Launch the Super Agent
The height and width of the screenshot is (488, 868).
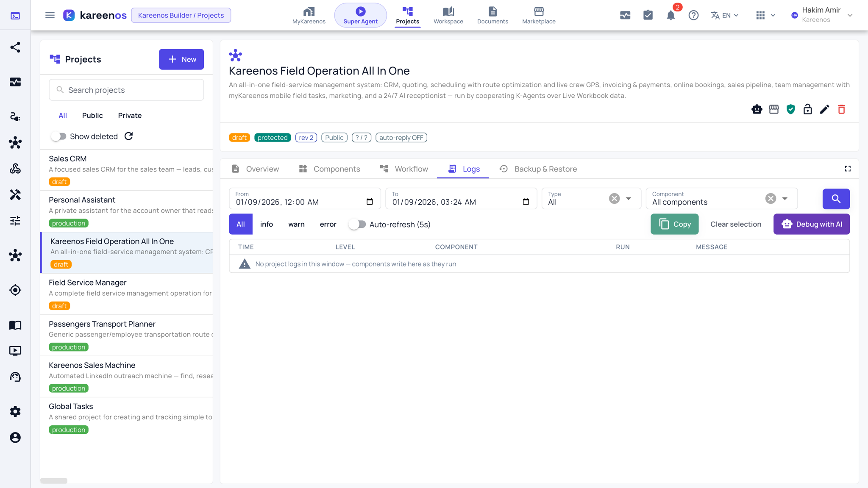point(361,15)
